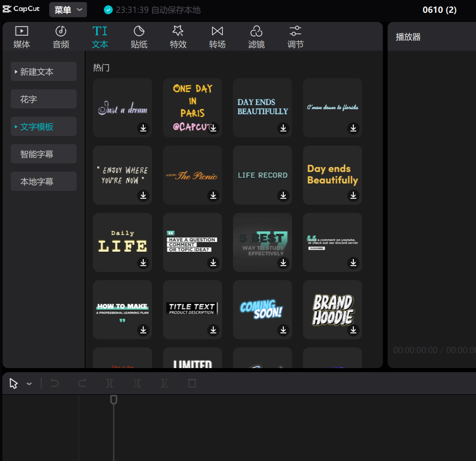Click the 00:00:00:00 player timecode
476x461 pixels.
[415, 350]
